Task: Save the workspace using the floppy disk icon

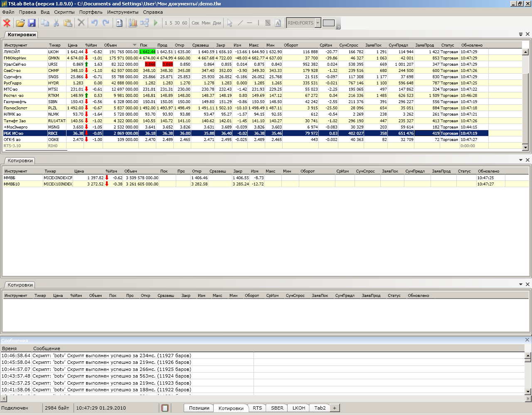Action: 32,23
